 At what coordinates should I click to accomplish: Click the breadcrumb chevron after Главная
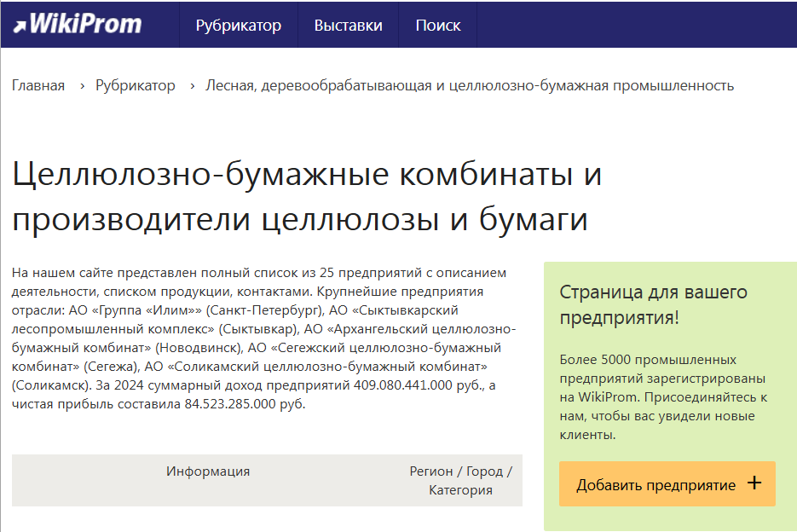point(81,85)
